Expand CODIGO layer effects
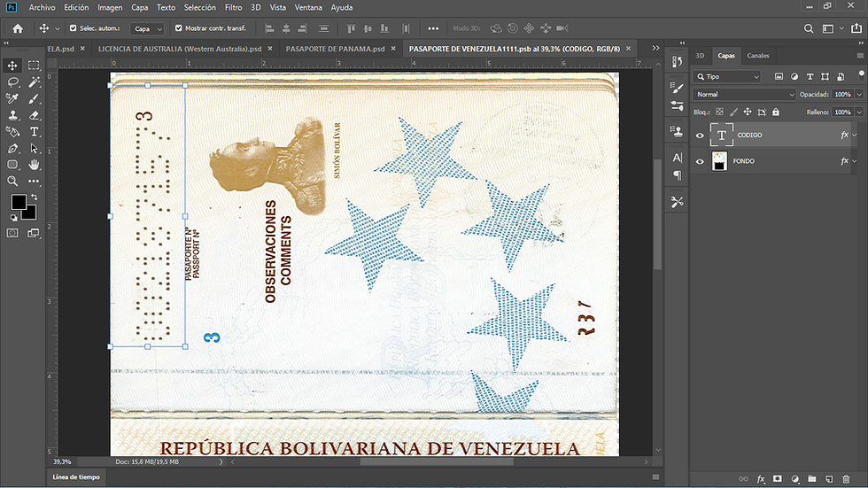868x488 pixels. (x=855, y=135)
